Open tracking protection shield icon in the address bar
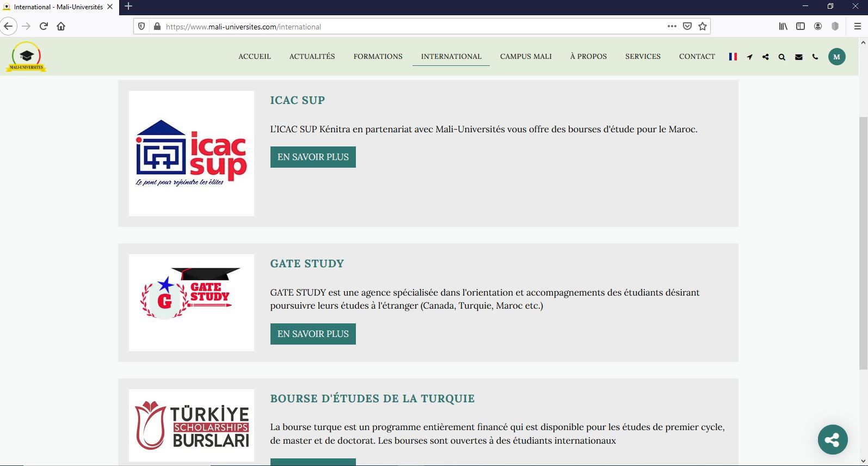 [141, 26]
